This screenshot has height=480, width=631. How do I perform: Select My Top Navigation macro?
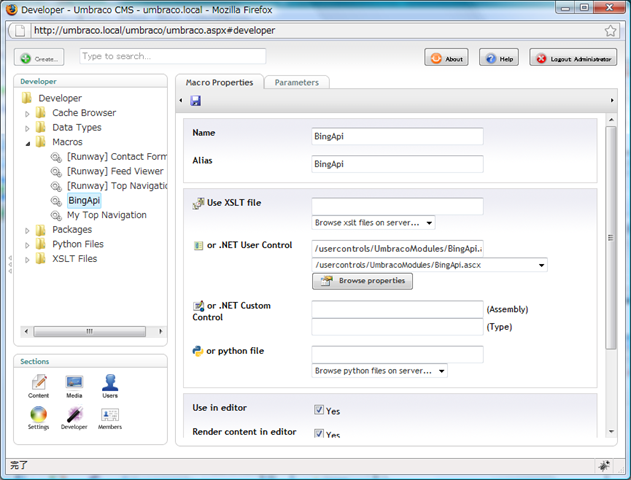[x=106, y=215]
